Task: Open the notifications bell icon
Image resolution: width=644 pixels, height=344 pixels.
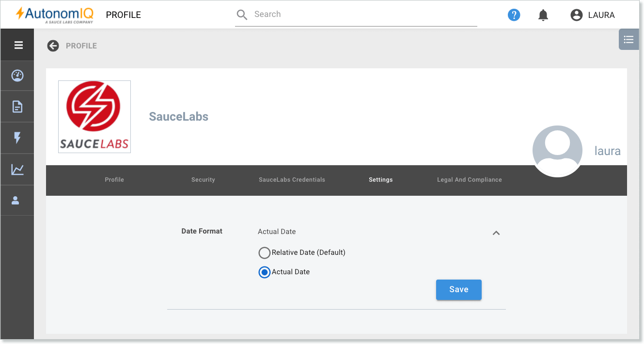Action: click(x=543, y=16)
